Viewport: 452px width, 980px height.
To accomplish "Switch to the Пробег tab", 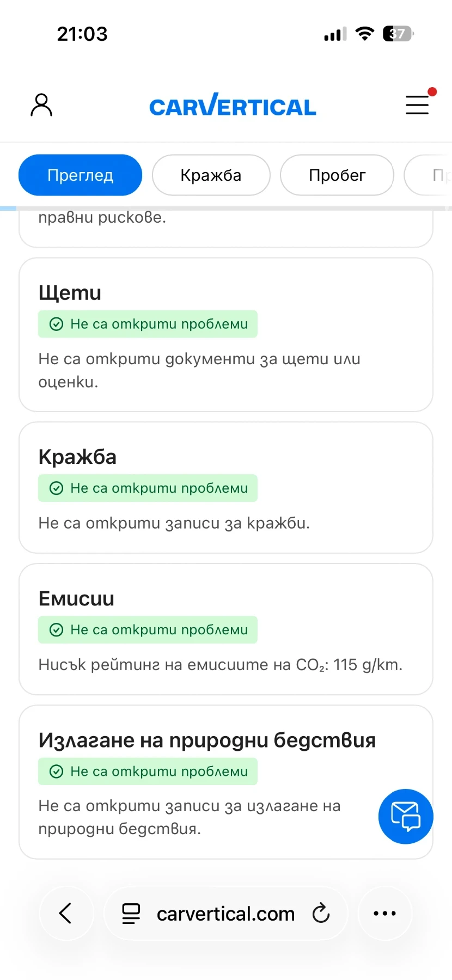I will click(337, 175).
